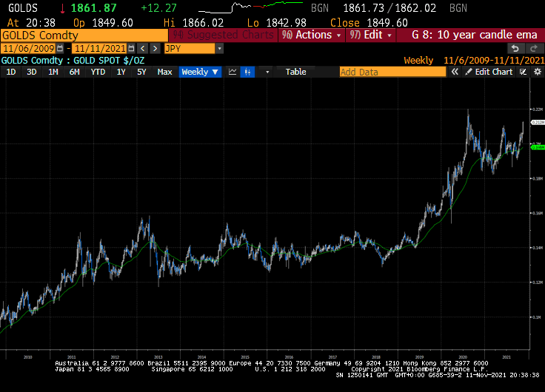
Task: Click the Hi value 1866.02
Action: pos(203,23)
